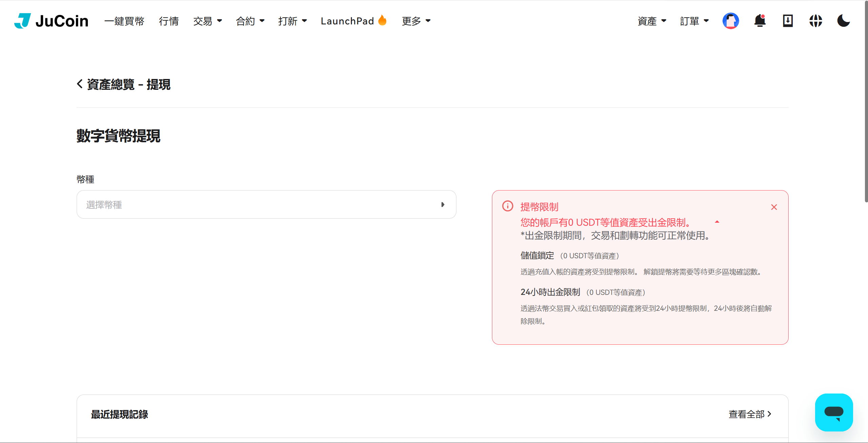868x443 pixels.
Task: Open LaunchPad page
Action: 348,21
